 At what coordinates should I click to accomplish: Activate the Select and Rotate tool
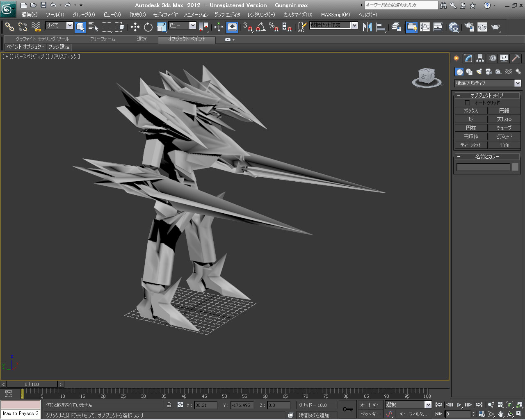tap(148, 27)
